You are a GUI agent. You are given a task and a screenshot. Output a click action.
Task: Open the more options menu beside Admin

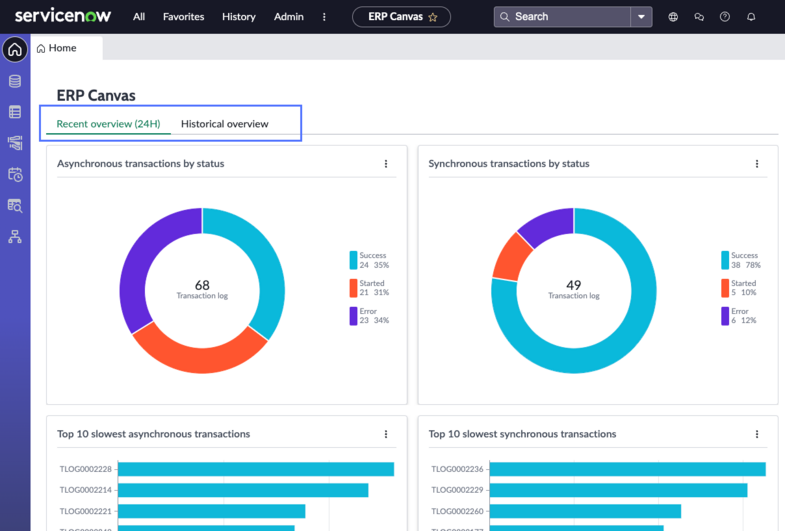coord(324,17)
